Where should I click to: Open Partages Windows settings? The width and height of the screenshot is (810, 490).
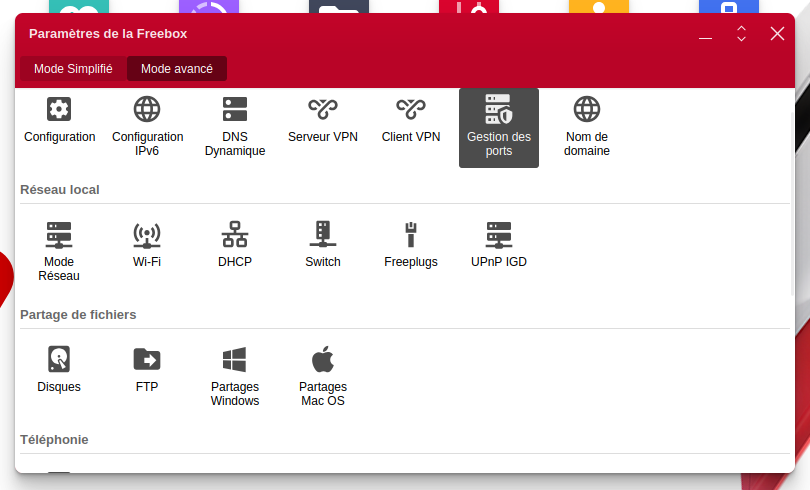235,377
